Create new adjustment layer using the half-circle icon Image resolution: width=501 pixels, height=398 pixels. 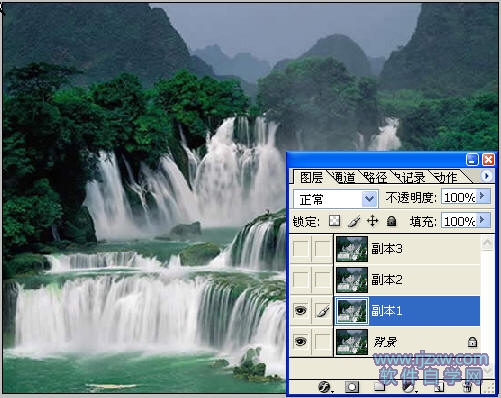[x=408, y=387]
